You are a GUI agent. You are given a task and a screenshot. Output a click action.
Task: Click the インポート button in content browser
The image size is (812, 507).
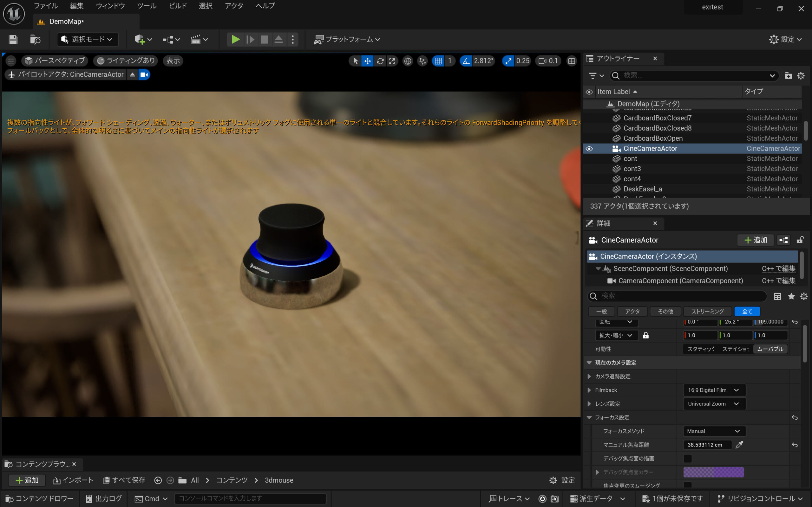[x=73, y=480]
